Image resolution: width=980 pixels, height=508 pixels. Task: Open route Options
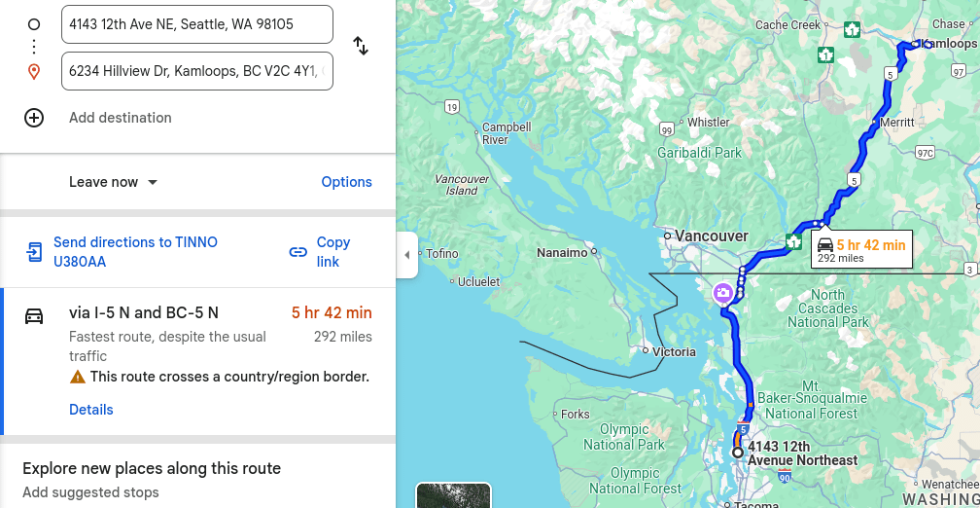coord(346,182)
